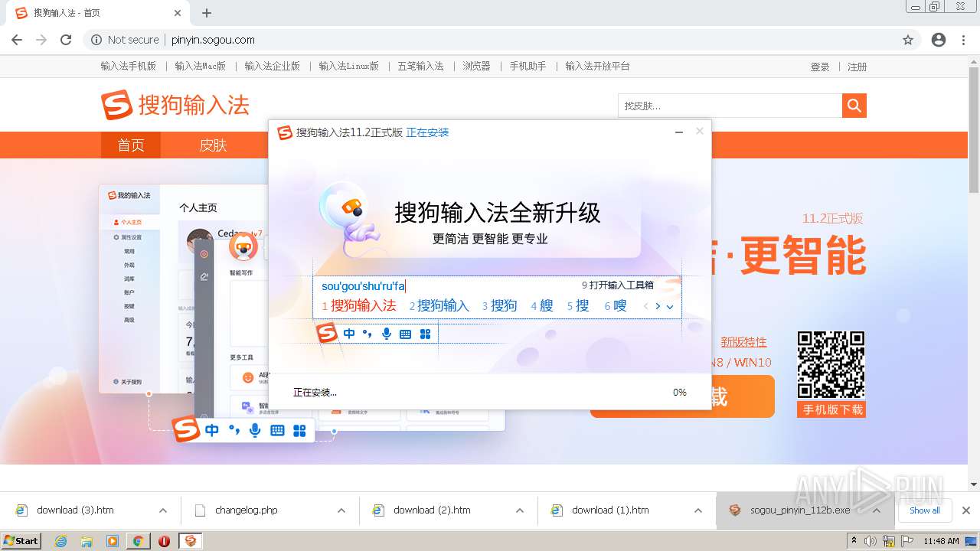This screenshot has height=551, width=980.
Task: Select candidate 6 嗖
Action: 616,305
